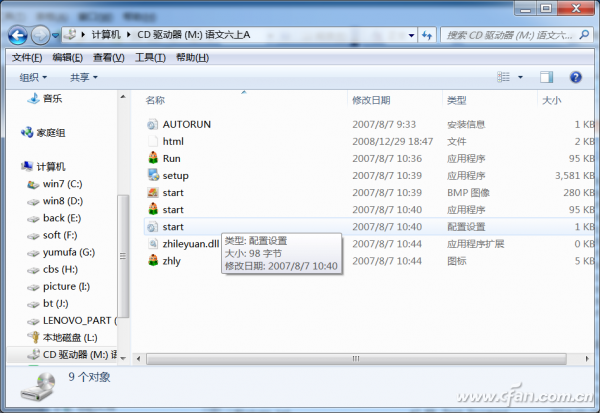
Task: Close the Explorer window
Action: 576,8
